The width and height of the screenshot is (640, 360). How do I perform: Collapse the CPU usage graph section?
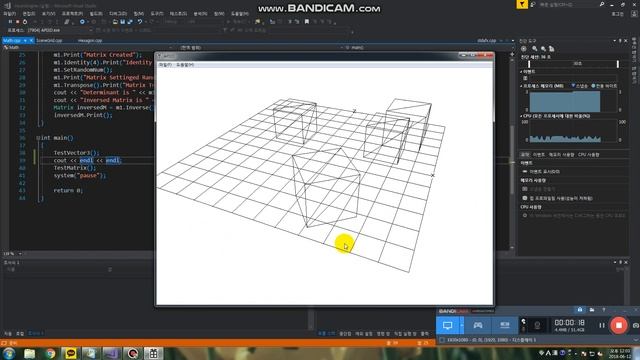(x=522, y=116)
